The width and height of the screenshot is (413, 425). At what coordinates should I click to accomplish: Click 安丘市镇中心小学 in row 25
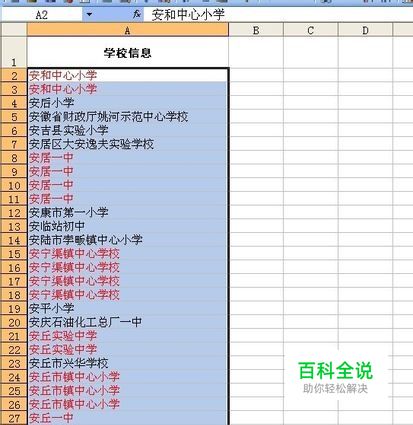click(x=128, y=391)
